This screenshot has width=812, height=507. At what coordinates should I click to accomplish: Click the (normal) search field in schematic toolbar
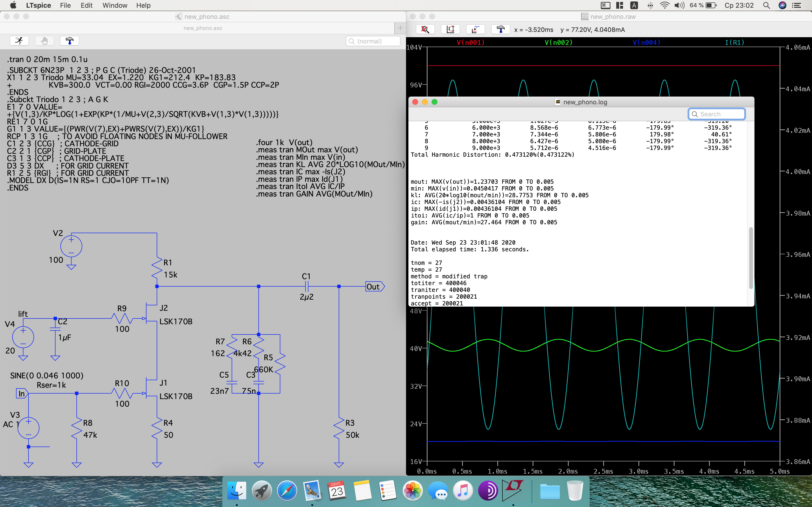tap(373, 41)
